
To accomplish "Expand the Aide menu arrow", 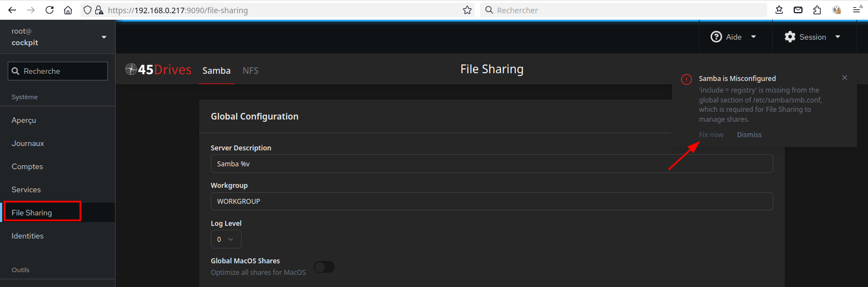I will tap(754, 37).
